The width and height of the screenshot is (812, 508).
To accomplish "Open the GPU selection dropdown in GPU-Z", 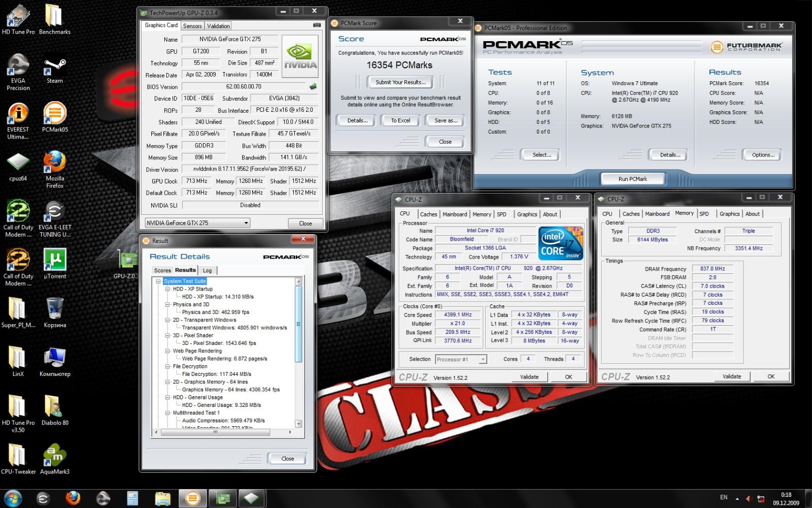I will [x=197, y=223].
